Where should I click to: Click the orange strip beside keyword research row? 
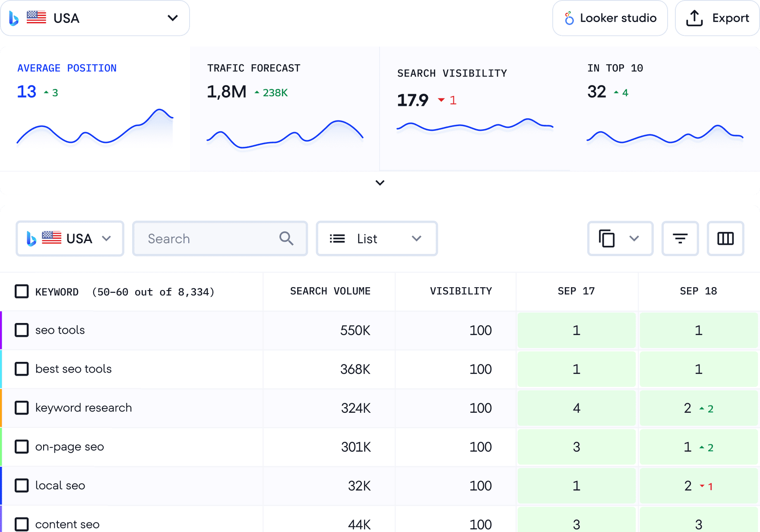(x=2, y=408)
